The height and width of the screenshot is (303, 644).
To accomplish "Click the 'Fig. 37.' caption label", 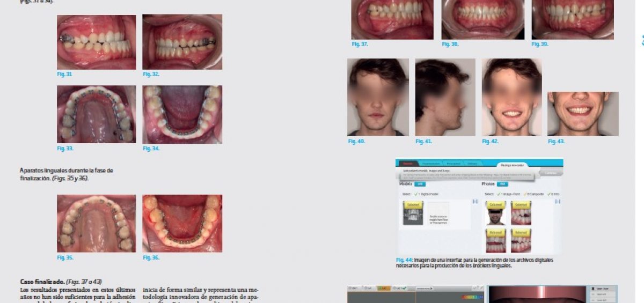I will point(360,44).
